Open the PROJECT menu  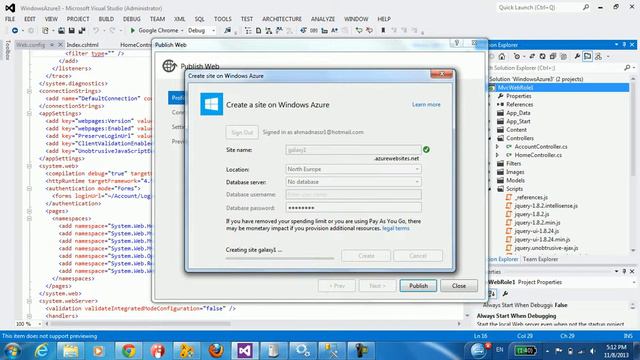[x=78, y=19]
